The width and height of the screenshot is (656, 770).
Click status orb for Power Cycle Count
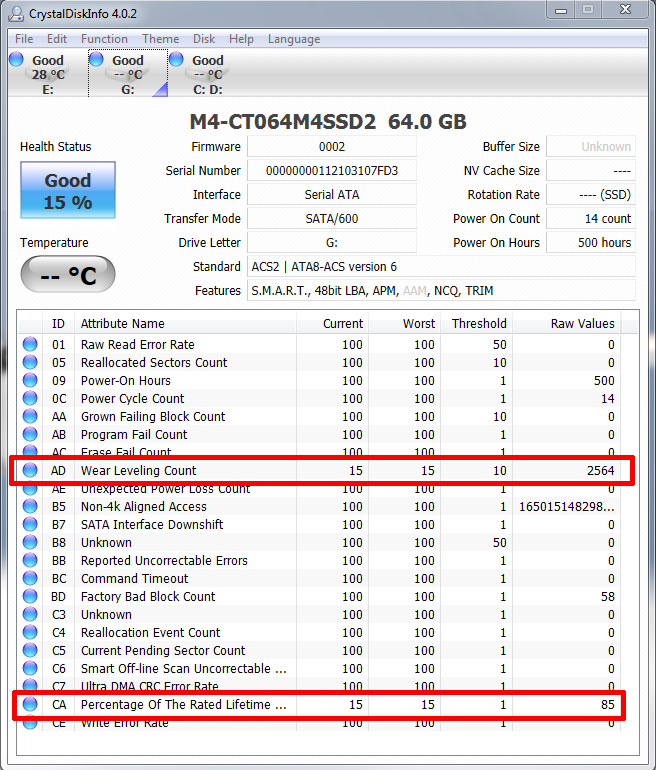point(30,398)
